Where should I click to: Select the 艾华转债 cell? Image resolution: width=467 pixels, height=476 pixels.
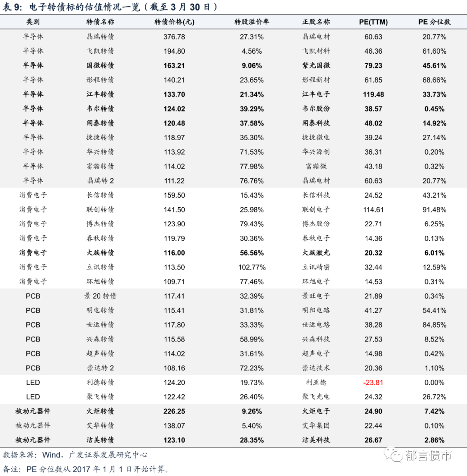tap(100, 425)
